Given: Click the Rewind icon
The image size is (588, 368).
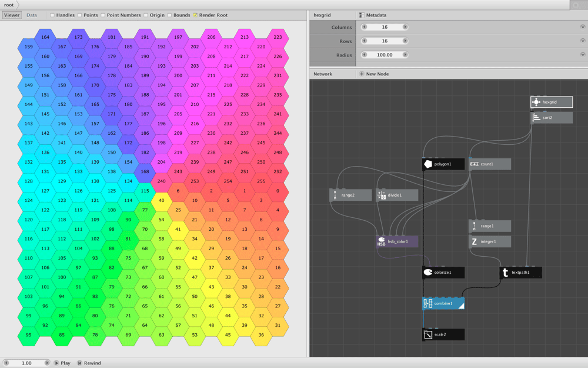Looking at the screenshot, I should [79, 363].
